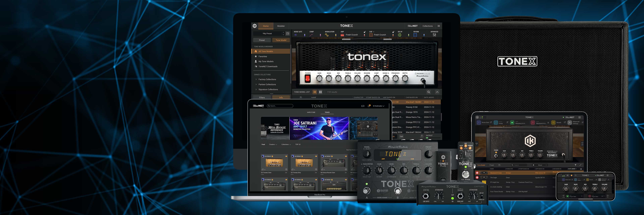Expand Signature Collections tree item
Screen dimensions: 644x215
[x=256, y=89]
